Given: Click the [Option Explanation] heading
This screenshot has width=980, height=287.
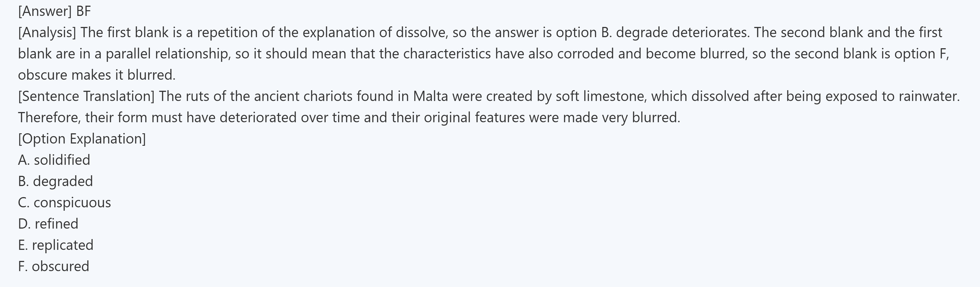Looking at the screenshot, I should (81, 139).
